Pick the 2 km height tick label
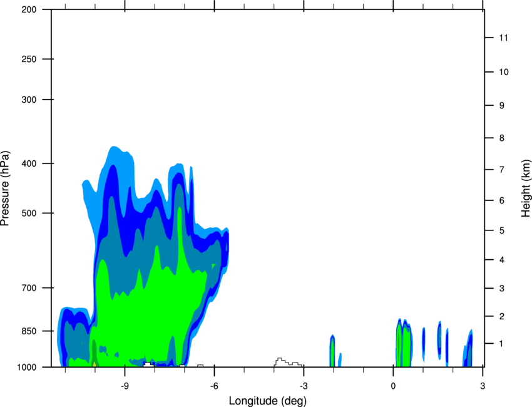This screenshot has height=407, width=532. (502, 316)
